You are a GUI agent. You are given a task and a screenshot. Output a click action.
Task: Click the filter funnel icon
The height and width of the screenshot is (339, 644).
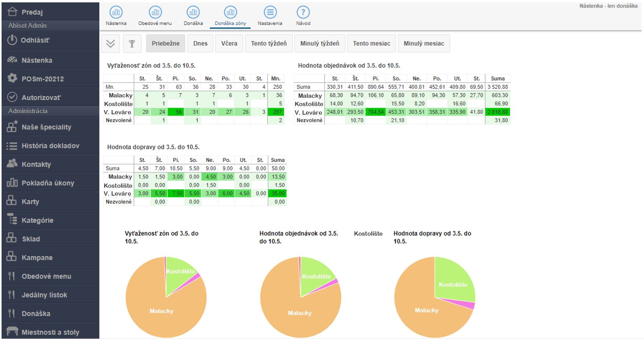point(132,44)
